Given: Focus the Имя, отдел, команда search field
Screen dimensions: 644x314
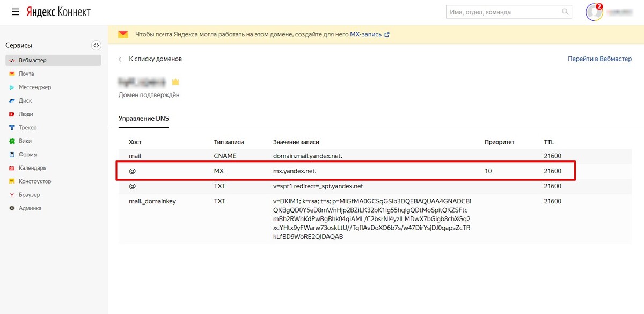Looking at the screenshot, I should 509,12.
